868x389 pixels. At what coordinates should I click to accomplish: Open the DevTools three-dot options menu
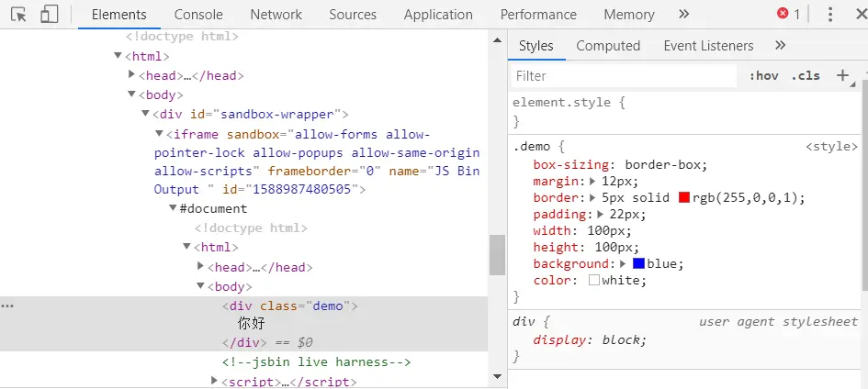click(x=829, y=15)
